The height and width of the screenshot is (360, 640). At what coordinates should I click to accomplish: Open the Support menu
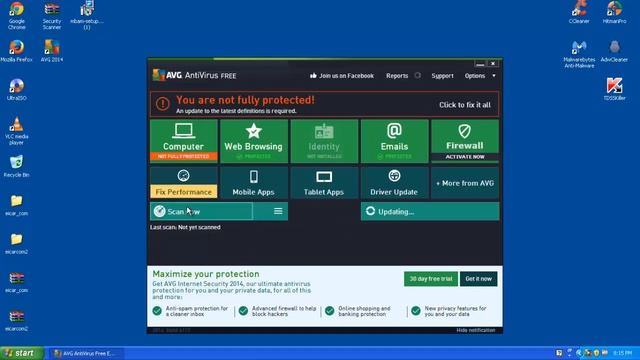click(x=442, y=76)
